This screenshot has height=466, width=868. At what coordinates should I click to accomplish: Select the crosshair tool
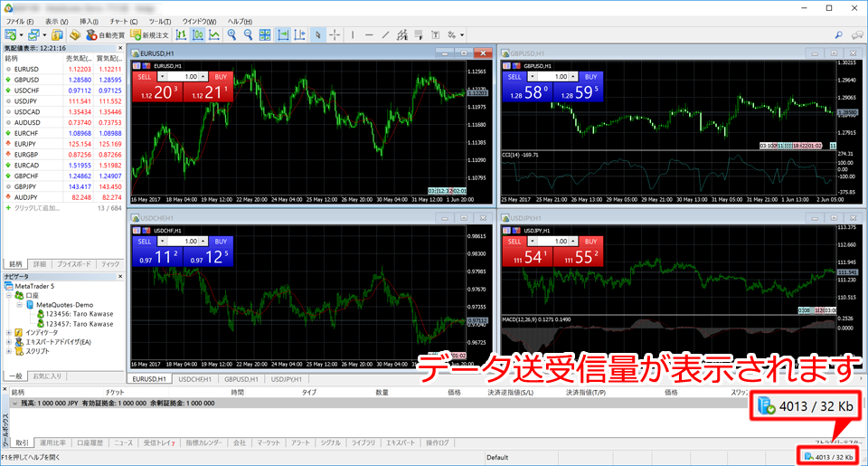(x=335, y=35)
